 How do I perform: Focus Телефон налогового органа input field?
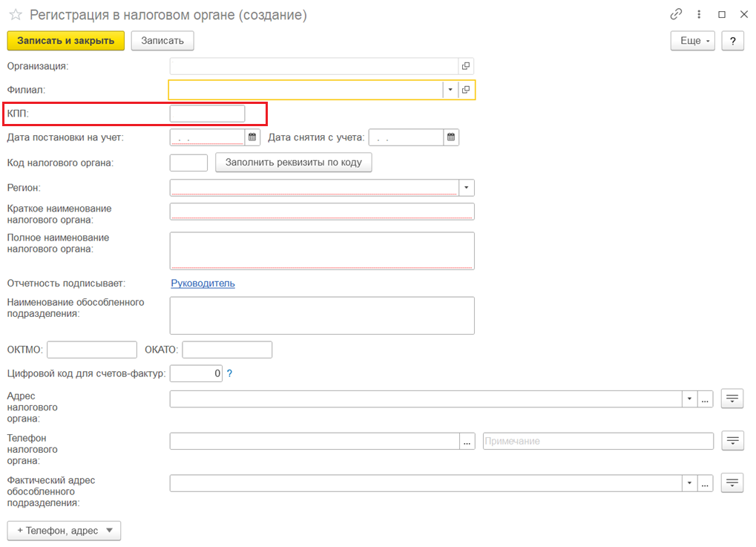click(x=315, y=442)
